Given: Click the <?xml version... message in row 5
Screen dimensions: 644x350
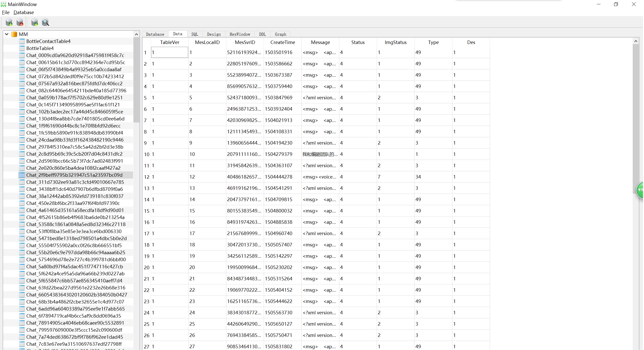Looking at the screenshot, I should point(320,98).
